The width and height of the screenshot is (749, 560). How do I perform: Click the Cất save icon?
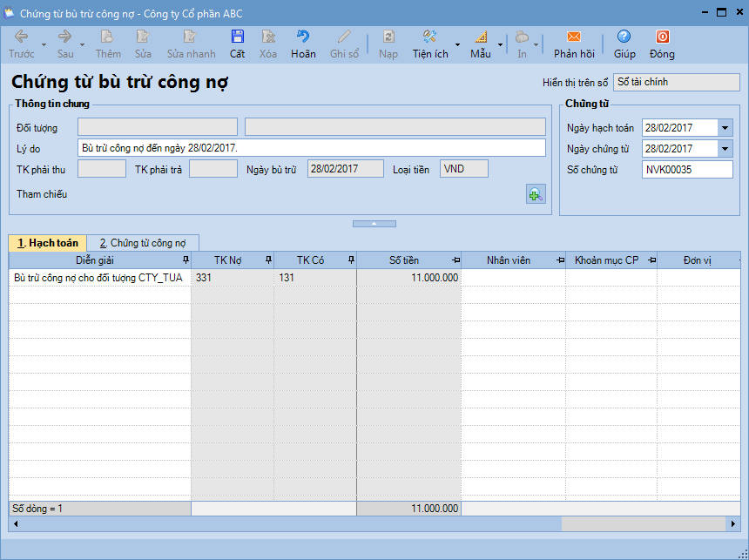click(237, 37)
